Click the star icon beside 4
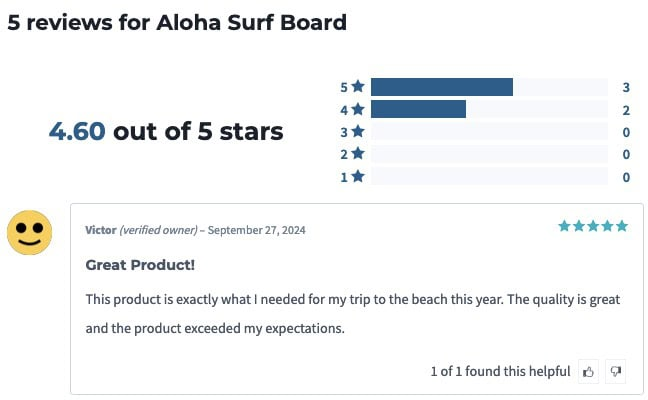This screenshot has width=648, height=400. click(358, 109)
